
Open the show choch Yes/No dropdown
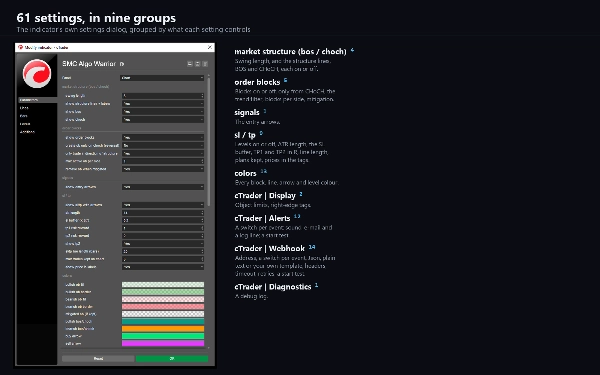tap(163, 119)
